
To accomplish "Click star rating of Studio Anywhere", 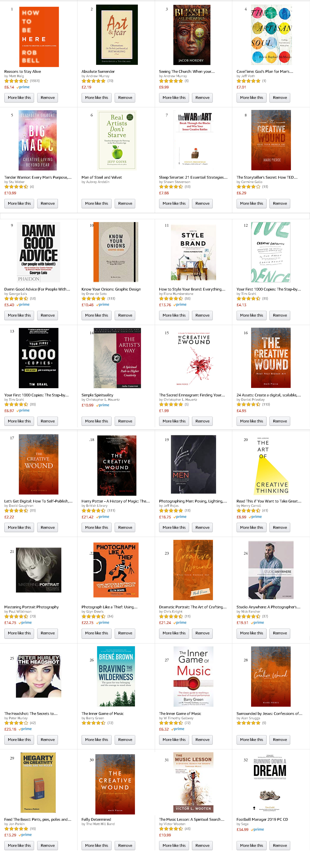I will pos(248,616).
